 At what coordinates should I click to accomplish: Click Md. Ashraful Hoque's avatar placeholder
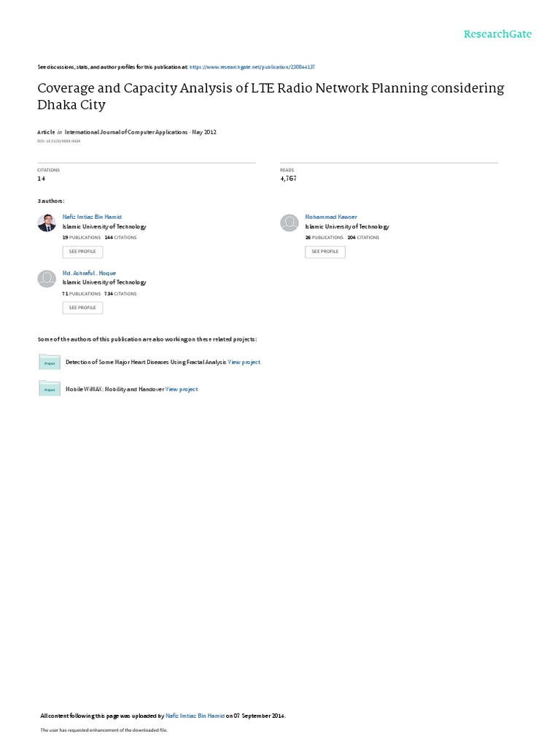47,279
